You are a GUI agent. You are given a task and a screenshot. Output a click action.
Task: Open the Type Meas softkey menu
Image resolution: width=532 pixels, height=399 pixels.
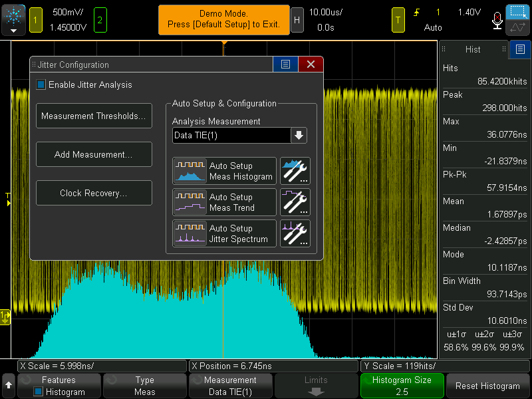pos(144,386)
